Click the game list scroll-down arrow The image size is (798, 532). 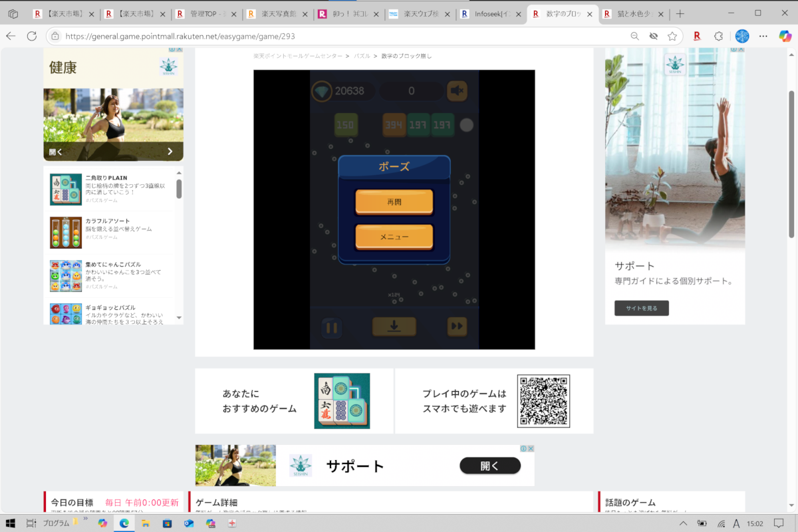[x=179, y=318]
